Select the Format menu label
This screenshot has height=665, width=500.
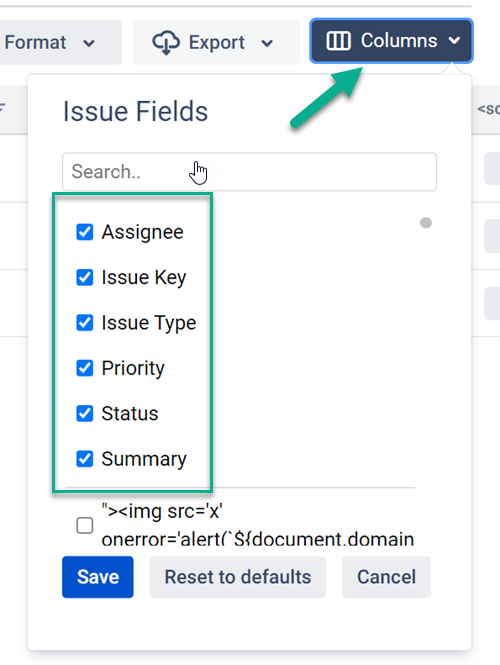click(x=36, y=42)
